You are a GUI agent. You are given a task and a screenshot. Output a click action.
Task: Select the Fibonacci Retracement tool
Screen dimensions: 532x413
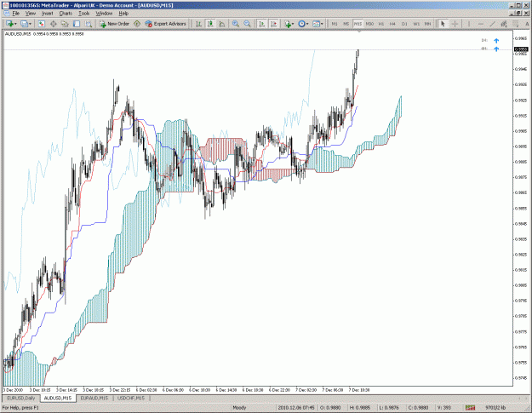coord(516,24)
